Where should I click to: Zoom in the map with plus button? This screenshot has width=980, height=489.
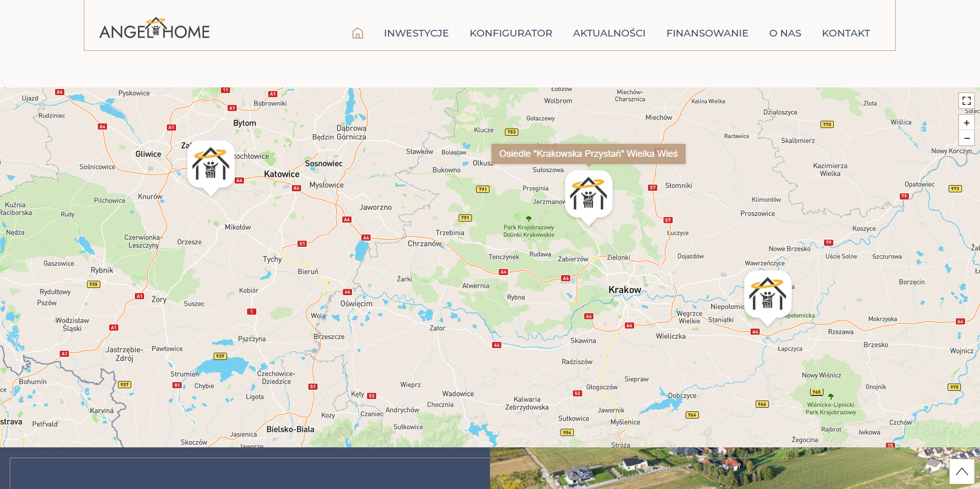click(967, 123)
